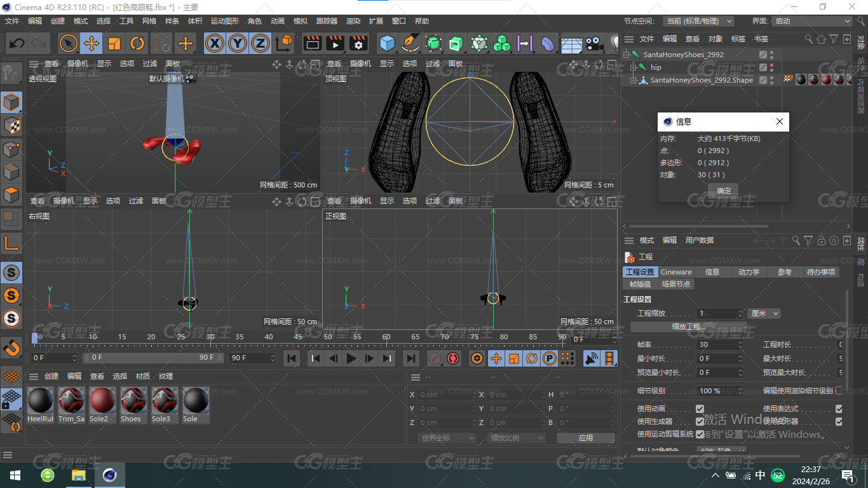Open 场景节点 tab
The width and height of the screenshot is (868, 488).
(675, 284)
